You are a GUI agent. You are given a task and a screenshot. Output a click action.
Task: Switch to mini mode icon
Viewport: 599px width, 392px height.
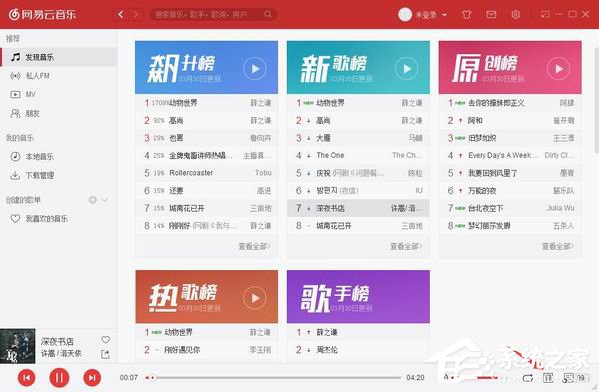coord(545,15)
